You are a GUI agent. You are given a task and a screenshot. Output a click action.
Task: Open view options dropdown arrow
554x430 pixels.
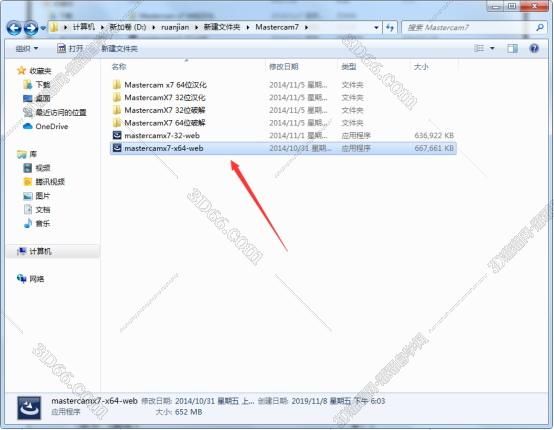point(492,48)
